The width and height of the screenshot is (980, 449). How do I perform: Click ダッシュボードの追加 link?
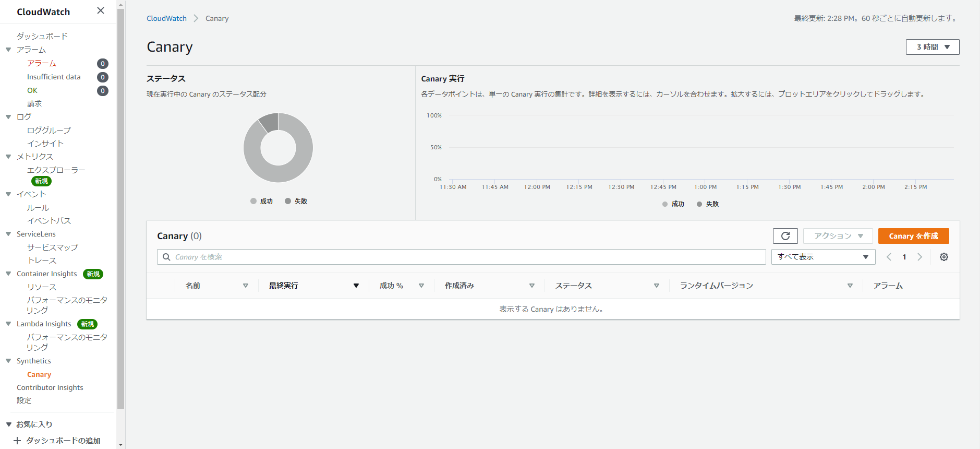[x=63, y=441]
